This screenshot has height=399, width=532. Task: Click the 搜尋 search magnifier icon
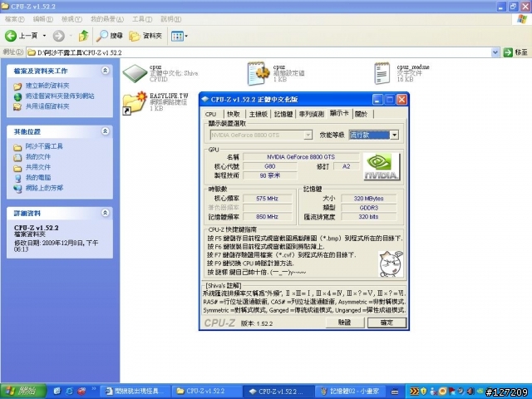101,36
